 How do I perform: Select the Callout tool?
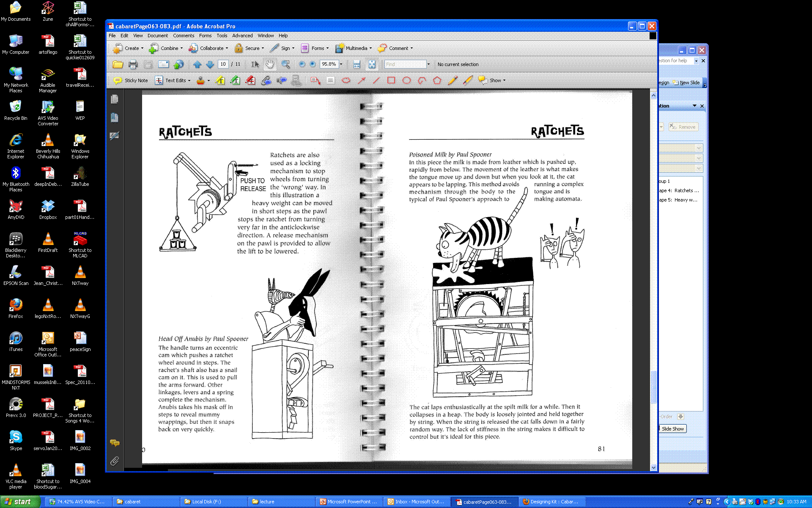pos(315,80)
